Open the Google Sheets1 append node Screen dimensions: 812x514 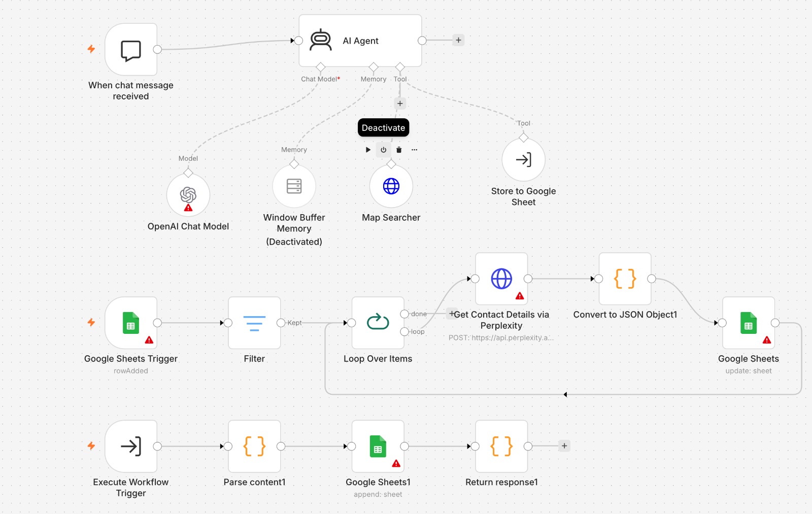click(x=378, y=447)
